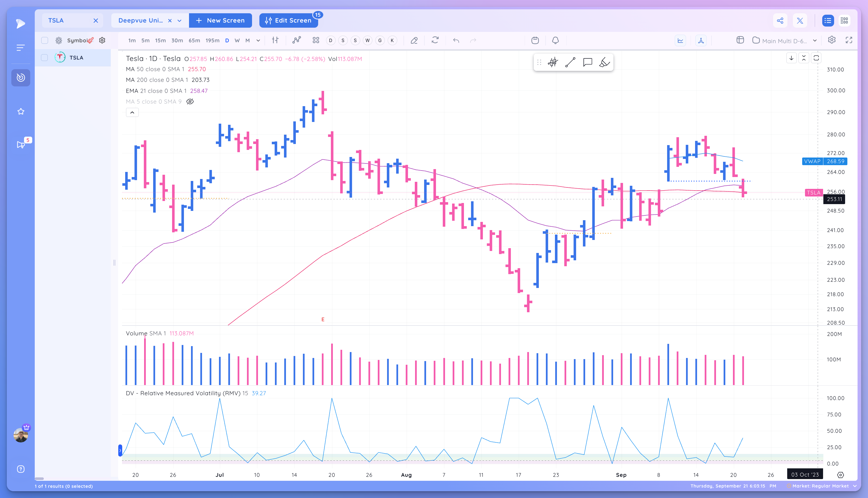
Task: Open Deepvue Universe screen dropdown chevron
Action: 179,21
